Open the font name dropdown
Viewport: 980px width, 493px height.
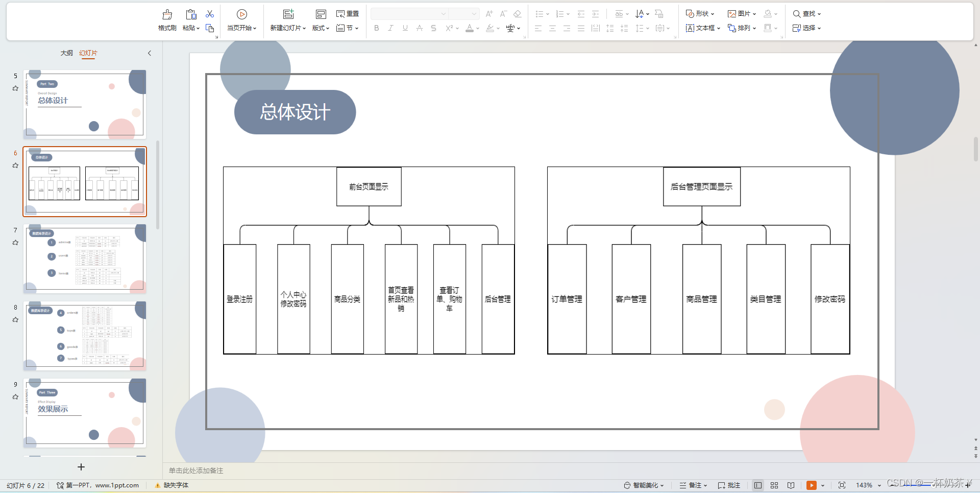444,14
